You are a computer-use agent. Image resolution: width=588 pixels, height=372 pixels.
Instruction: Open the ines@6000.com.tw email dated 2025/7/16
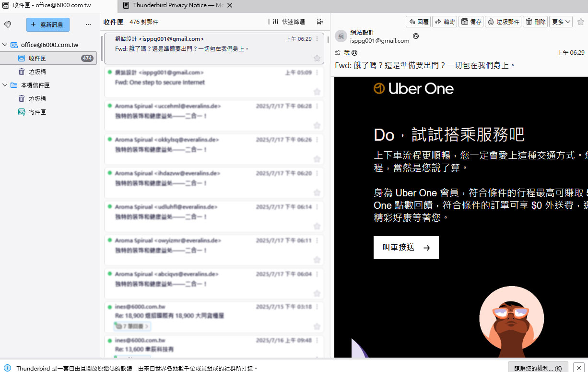(214, 347)
